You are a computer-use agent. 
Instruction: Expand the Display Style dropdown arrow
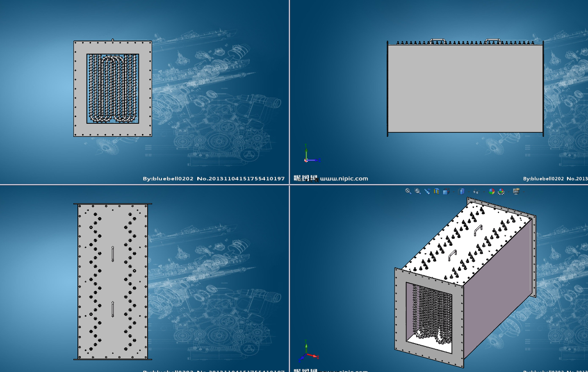coord(469,192)
